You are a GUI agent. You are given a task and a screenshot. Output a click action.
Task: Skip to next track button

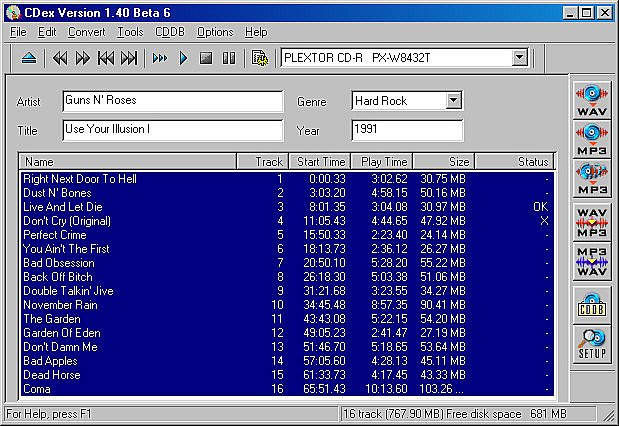pos(129,59)
